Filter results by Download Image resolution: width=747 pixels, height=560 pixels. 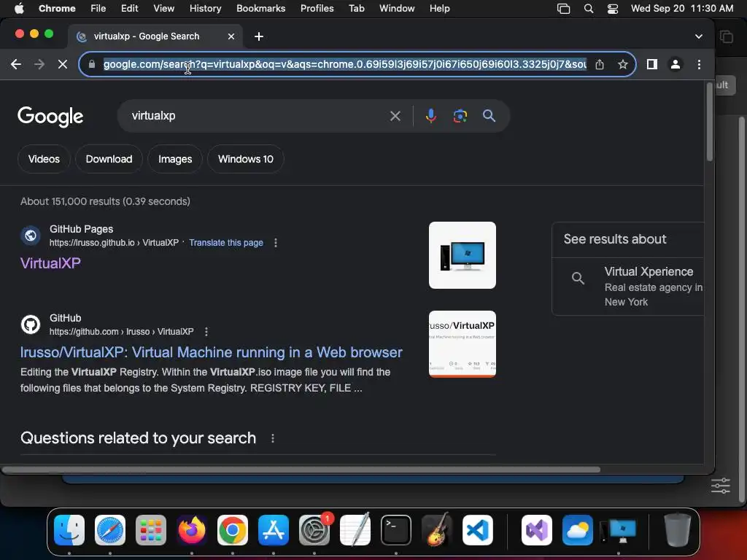(109, 159)
